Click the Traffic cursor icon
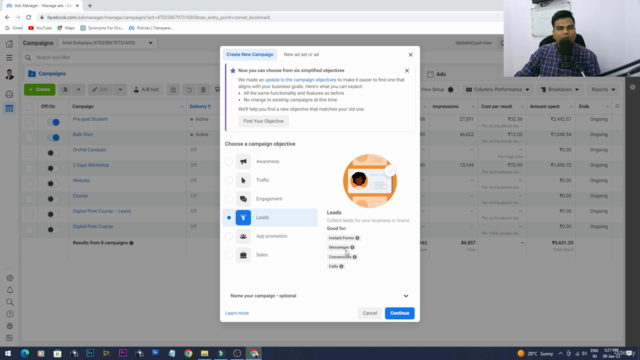Screen dimensions: 640x360 coord(243,180)
